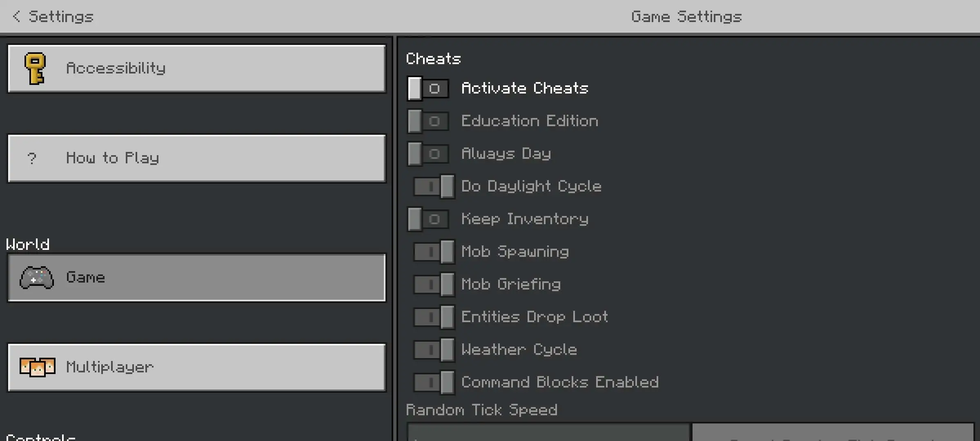Toggle Entities Drop Loot switch

[434, 317]
